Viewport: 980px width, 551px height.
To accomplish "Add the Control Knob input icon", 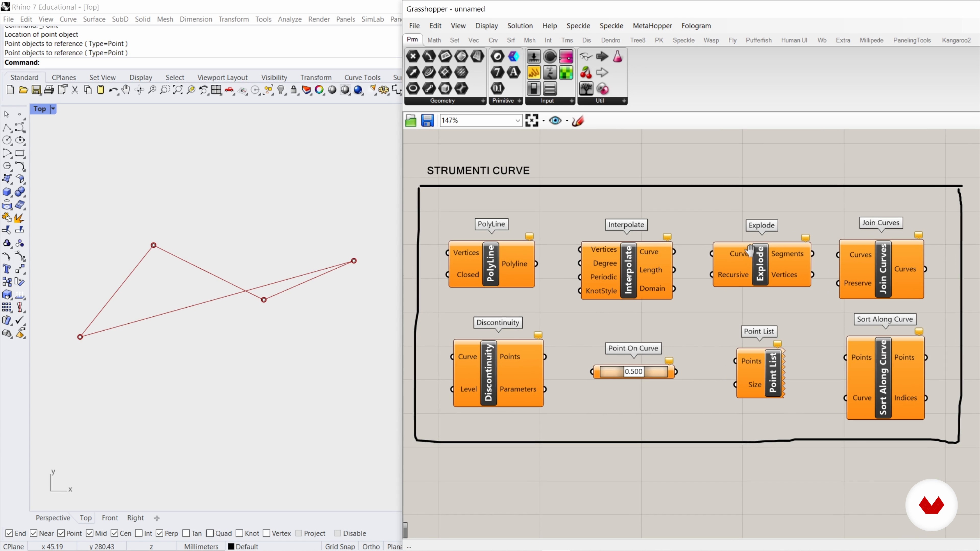I will pos(550,56).
